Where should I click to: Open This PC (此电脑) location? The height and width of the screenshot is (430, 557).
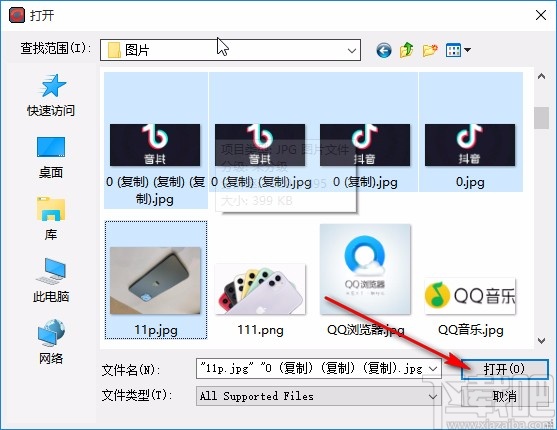51,280
